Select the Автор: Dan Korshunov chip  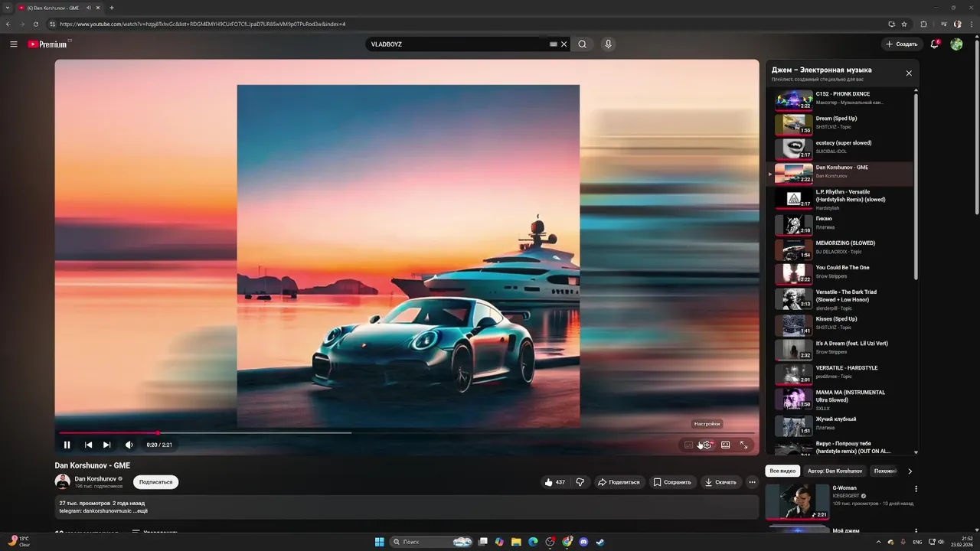click(835, 471)
